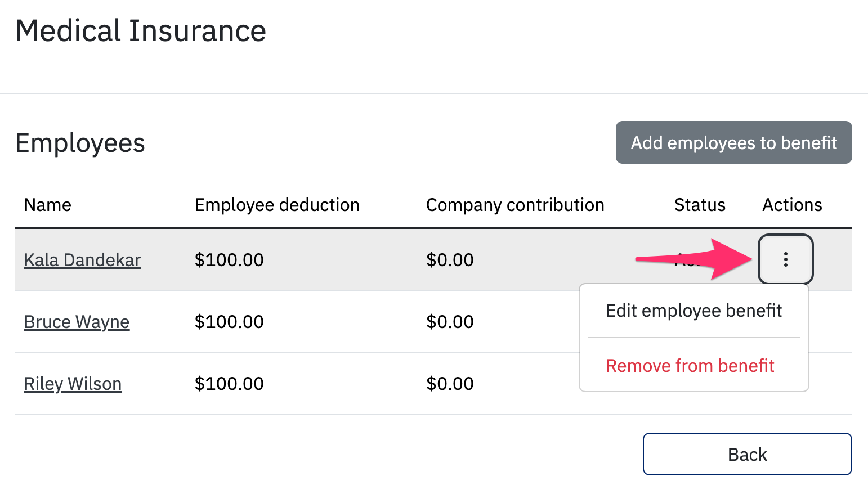Choose Remove from benefit option
The height and width of the screenshot is (494, 868).
tap(690, 365)
